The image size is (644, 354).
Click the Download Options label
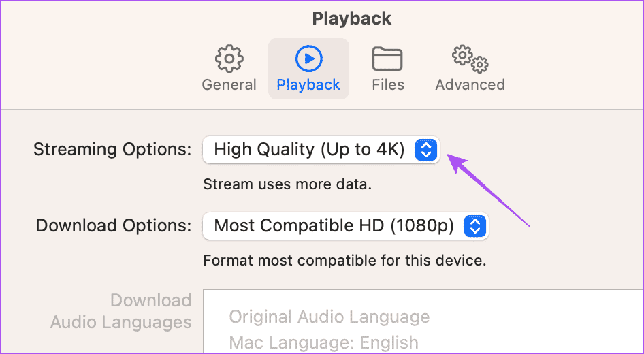click(x=114, y=226)
